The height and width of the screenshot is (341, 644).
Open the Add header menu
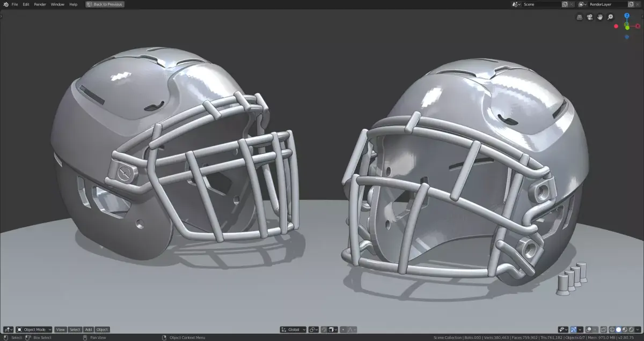pyautogui.click(x=89, y=330)
